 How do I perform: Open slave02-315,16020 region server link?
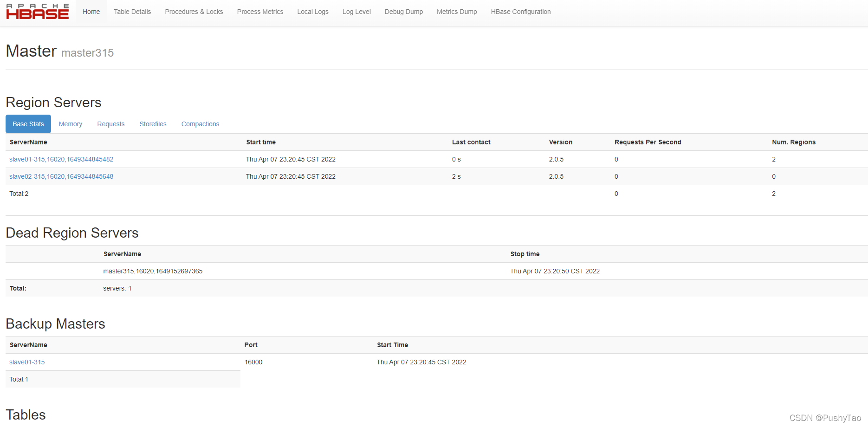click(x=61, y=176)
